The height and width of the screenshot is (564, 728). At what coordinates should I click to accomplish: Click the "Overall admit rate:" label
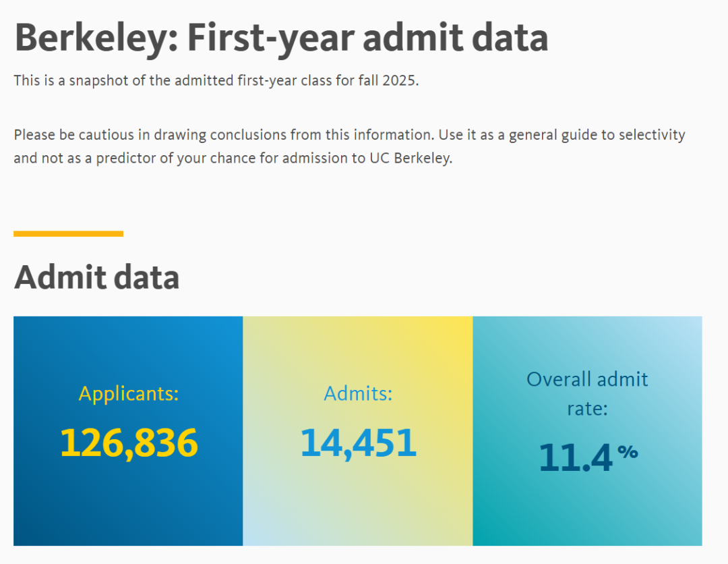pyautogui.click(x=587, y=393)
